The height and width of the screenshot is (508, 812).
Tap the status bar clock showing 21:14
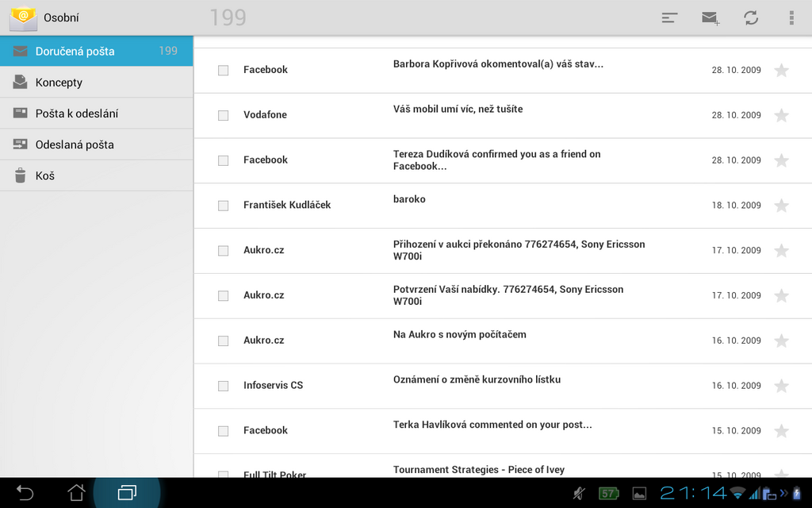[692, 493]
